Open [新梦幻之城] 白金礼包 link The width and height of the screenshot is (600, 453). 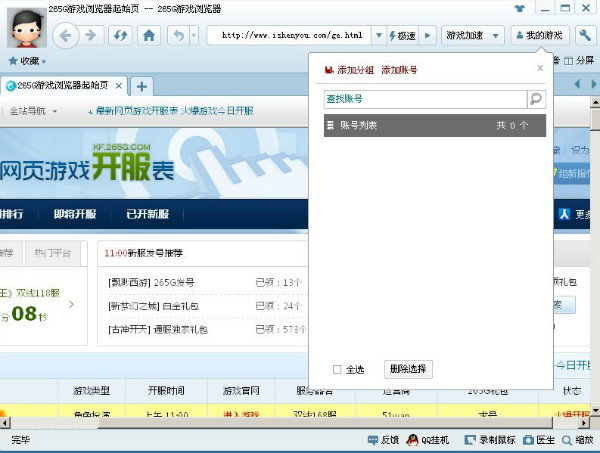coord(153,306)
